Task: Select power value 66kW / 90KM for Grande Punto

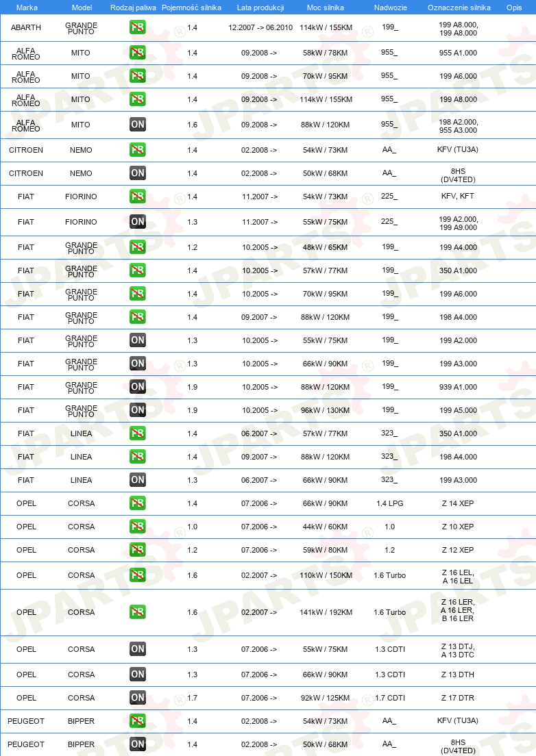Action: coord(325,364)
